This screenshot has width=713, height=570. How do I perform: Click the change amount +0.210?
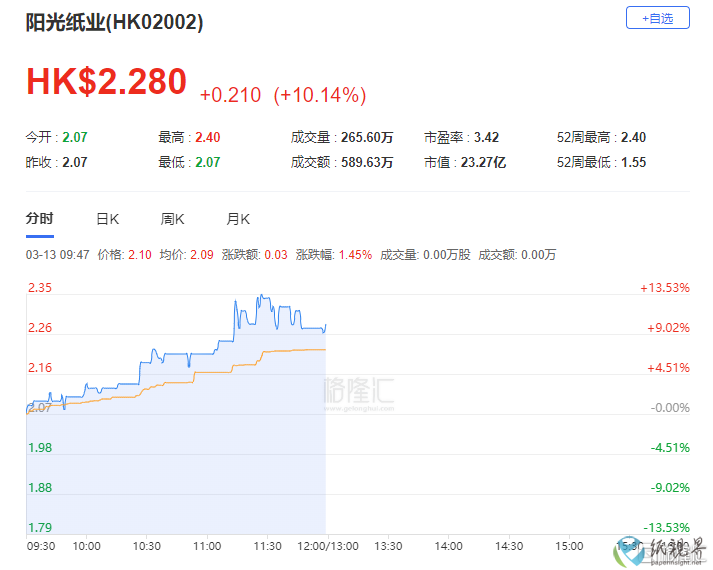coord(230,95)
